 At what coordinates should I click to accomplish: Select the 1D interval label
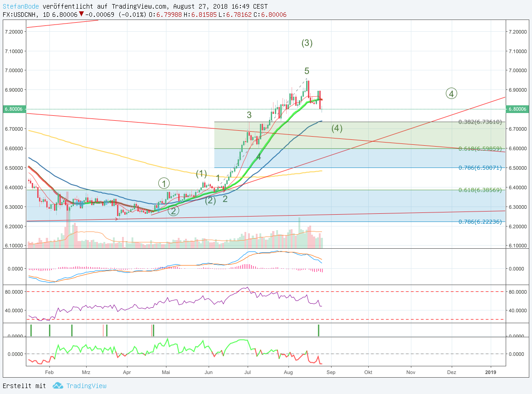pyautogui.click(x=46, y=15)
